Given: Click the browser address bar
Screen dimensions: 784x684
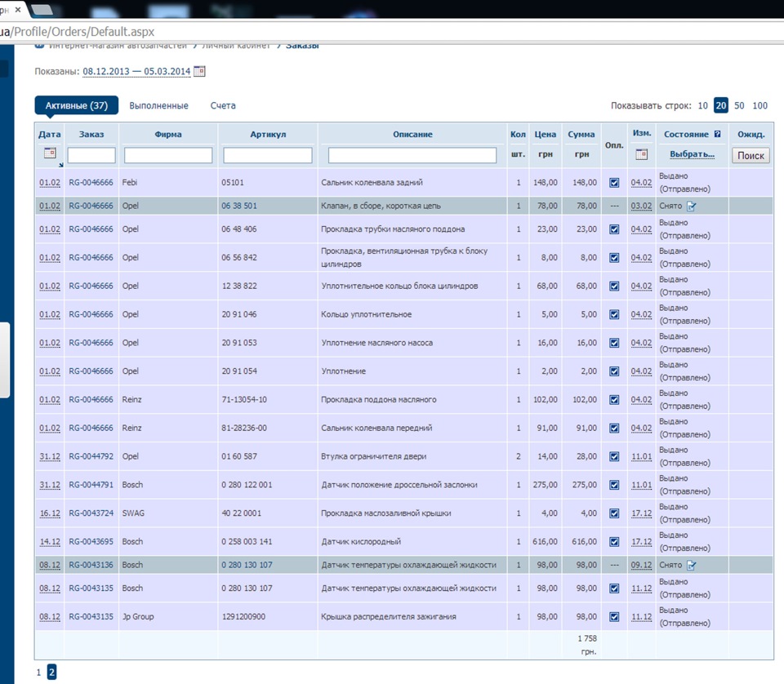Looking at the screenshot, I should pyautogui.click(x=392, y=32).
